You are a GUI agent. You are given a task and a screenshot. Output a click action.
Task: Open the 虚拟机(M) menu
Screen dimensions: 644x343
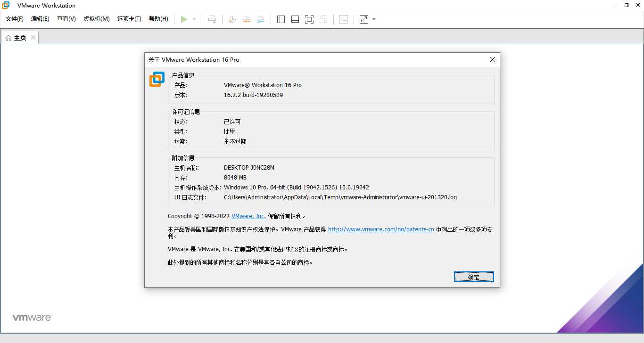click(96, 19)
